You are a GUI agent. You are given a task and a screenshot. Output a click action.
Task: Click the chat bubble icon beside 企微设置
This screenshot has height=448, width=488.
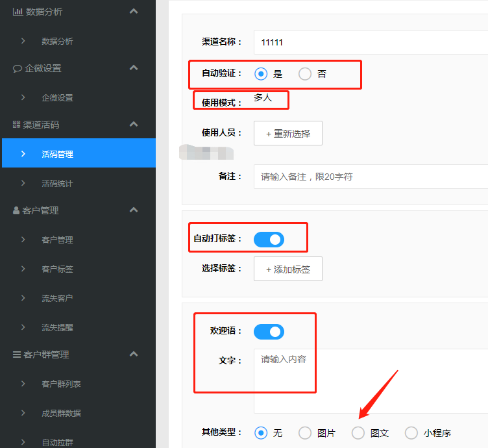18,68
